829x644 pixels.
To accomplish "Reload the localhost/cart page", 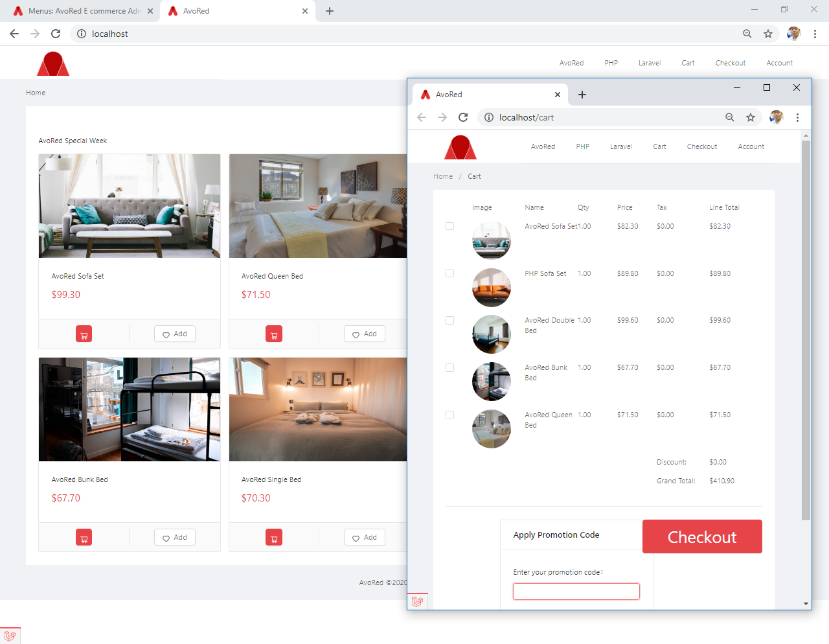I will 463,117.
